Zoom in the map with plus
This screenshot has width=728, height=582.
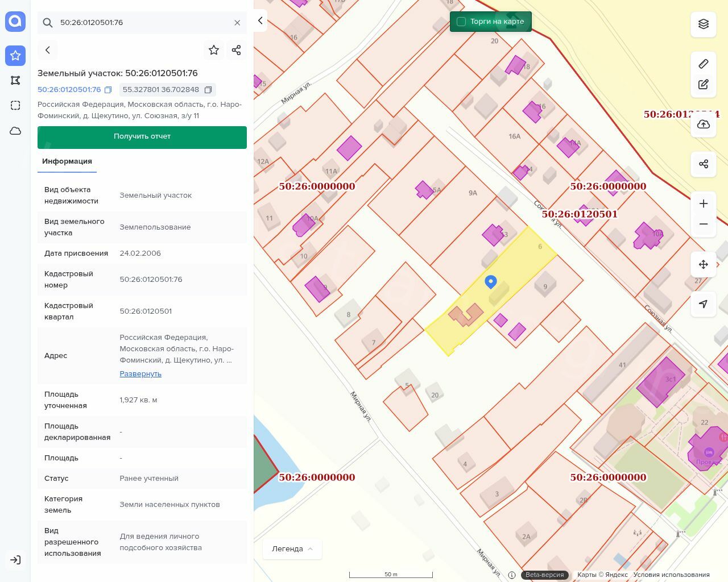pyautogui.click(x=704, y=203)
